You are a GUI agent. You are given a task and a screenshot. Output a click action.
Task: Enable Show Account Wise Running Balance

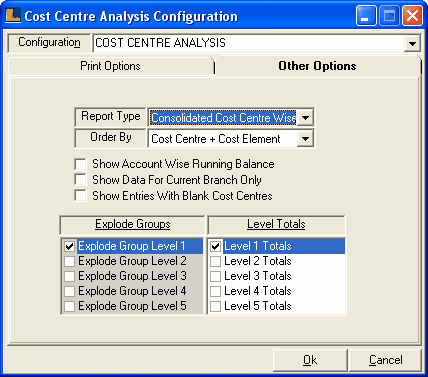pos(80,164)
